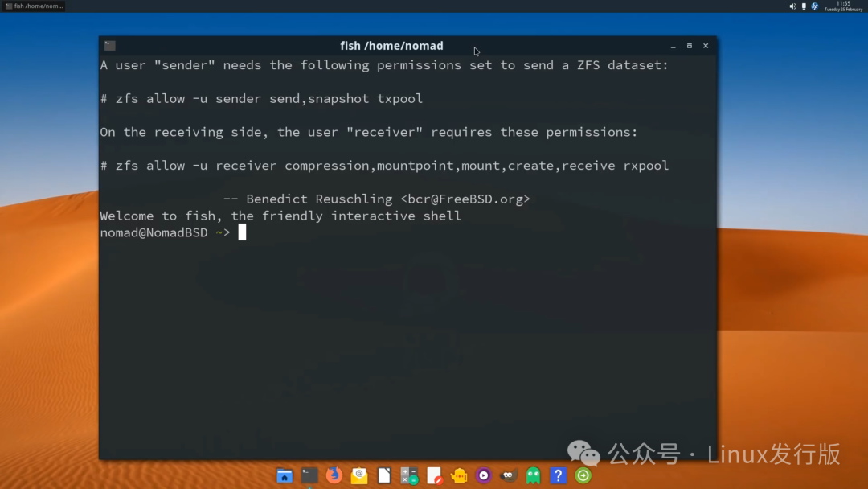Click the green ghost dock icon
Screen dimensions: 868x489
[533, 475]
